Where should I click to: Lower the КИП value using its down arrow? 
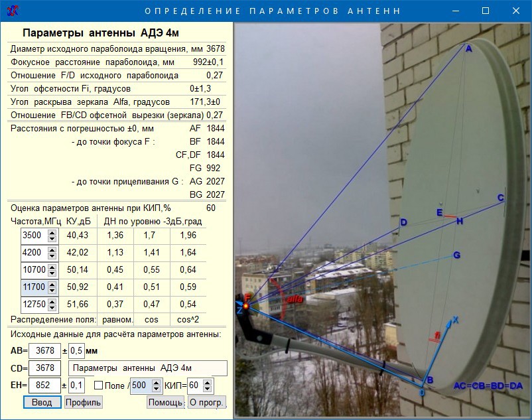(208, 389)
